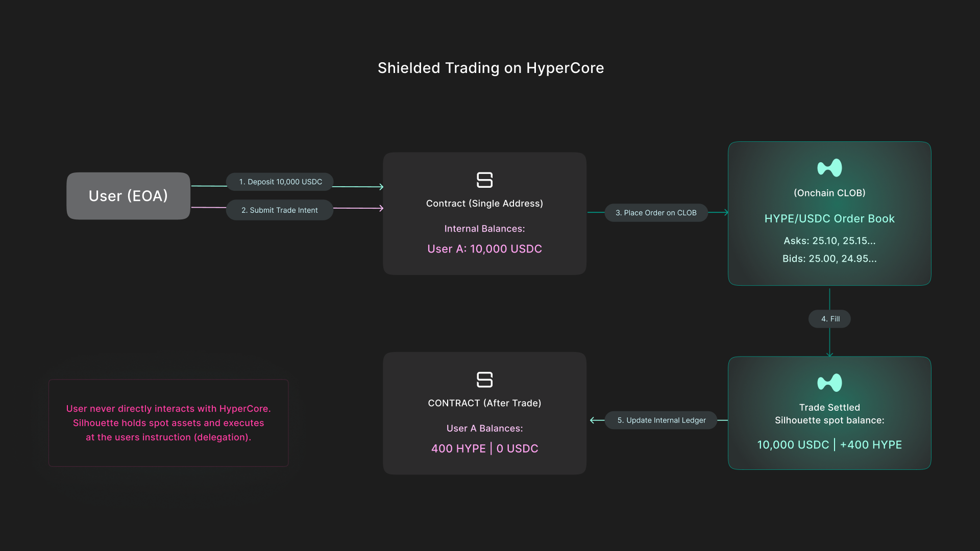This screenshot has height=551, width=980.
Task: Click the 'Shielded Trading on HyperCore' title
Action: coord(491,68)
